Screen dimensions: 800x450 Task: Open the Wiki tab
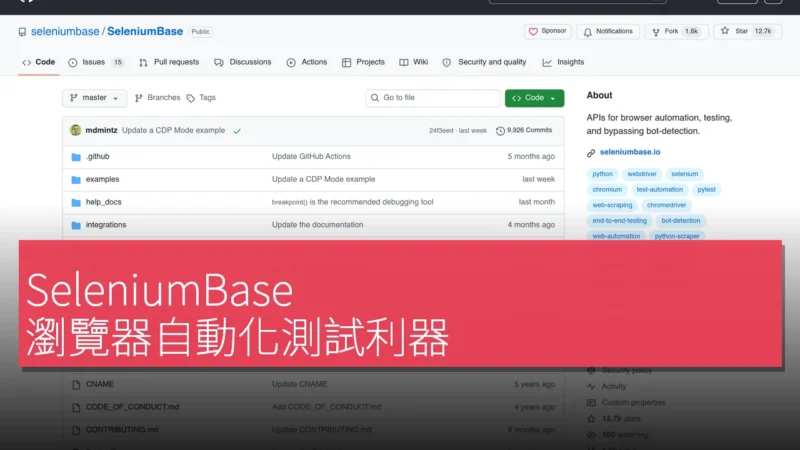[414, 62]
